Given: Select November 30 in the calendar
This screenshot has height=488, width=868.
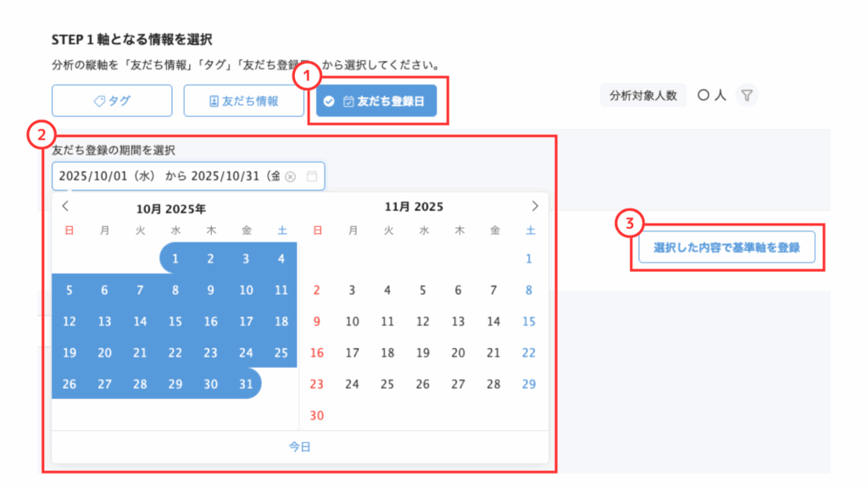Looking at the screenshot, I should 317,415.
